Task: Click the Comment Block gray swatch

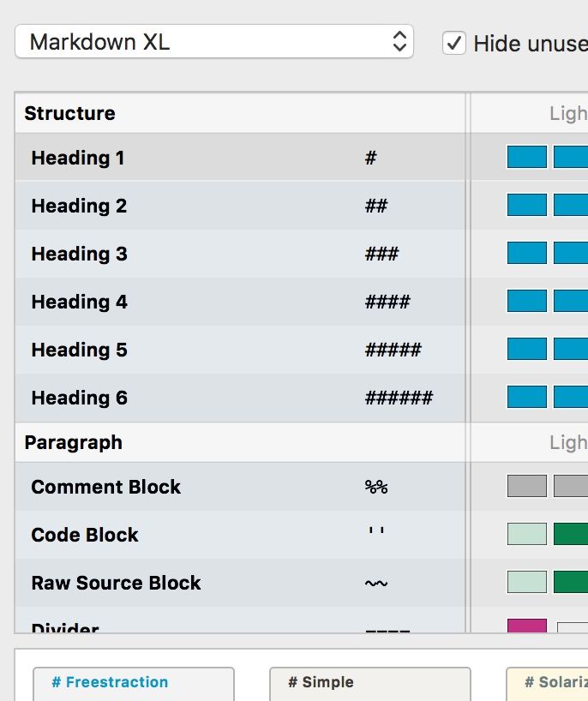Action: click(526, 486)
